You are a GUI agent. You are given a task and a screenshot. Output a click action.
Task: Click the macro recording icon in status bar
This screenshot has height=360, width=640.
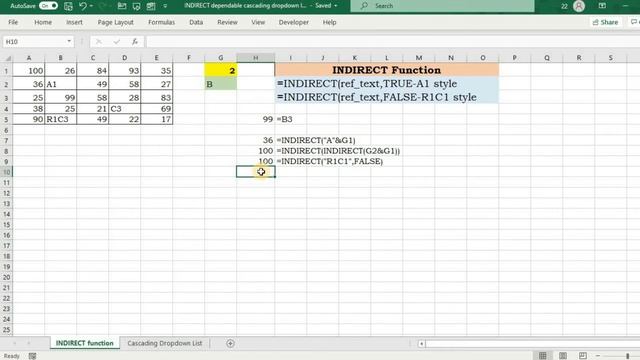pyautogui.click(x=33, y=356)
